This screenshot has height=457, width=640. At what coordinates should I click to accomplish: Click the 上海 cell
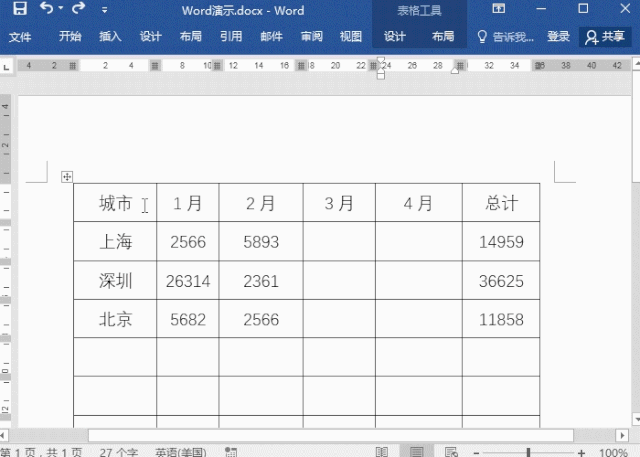click(115, 242)
